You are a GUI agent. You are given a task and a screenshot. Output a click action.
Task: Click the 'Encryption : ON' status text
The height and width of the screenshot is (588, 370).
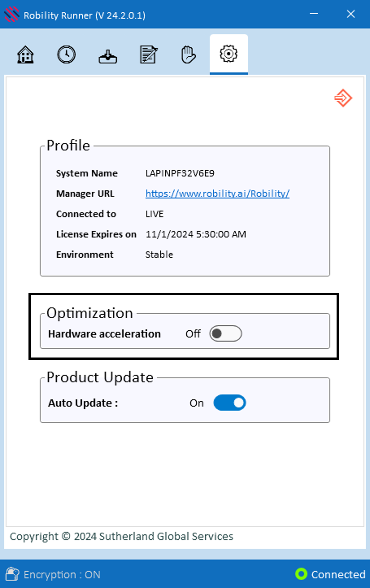pyautogui.click(x=62, y=574)
